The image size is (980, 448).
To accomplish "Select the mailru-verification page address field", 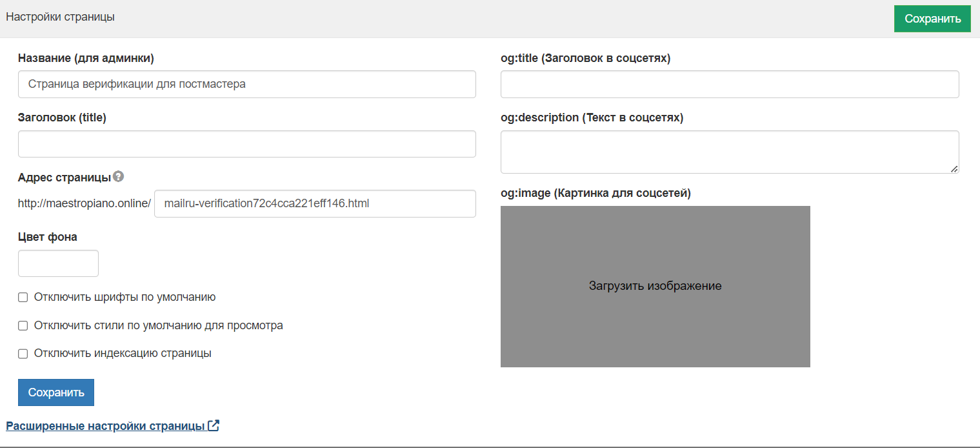I will click(315, 204).
